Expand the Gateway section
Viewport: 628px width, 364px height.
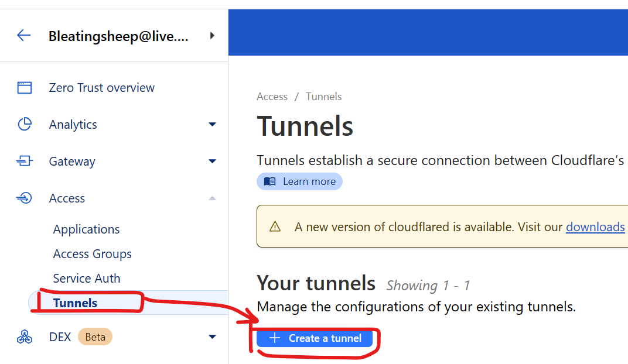click(x=212, y=161)
